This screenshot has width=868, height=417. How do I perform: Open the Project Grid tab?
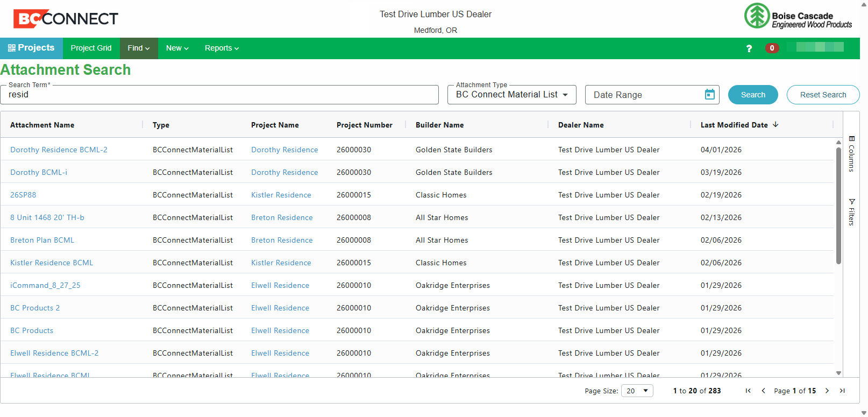coord(91,48)
